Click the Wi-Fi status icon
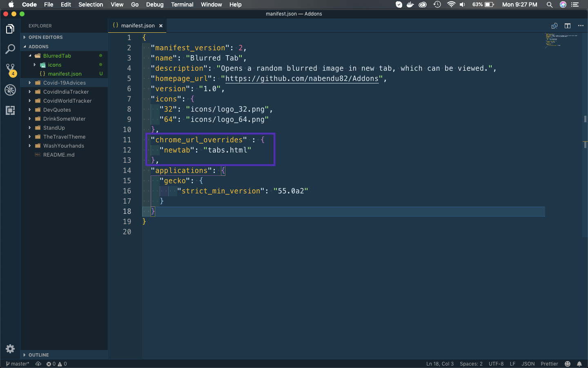588x368 pixels. click(x=451, y=4)
